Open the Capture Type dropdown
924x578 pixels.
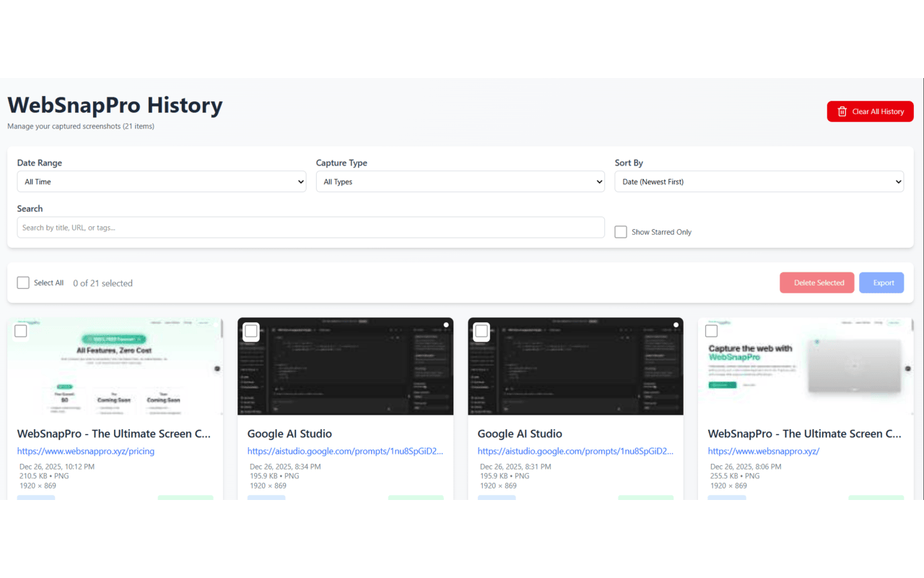(460, 181)
